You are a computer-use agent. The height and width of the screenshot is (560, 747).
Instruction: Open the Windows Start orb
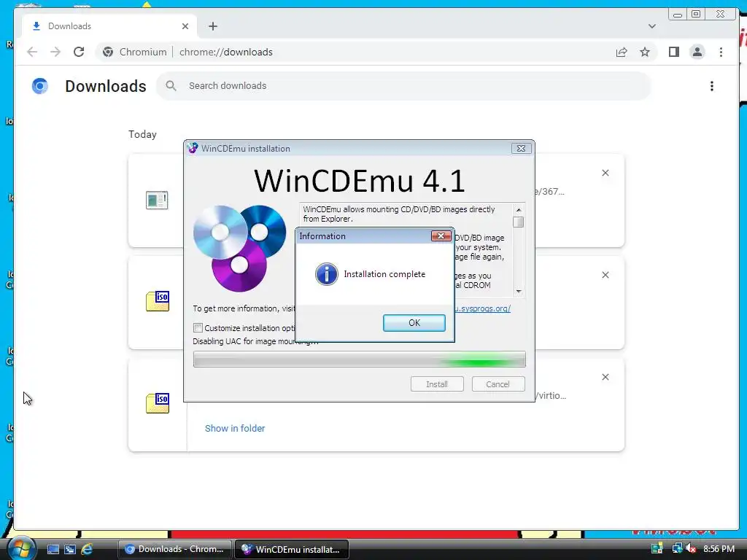pos(21,548)
